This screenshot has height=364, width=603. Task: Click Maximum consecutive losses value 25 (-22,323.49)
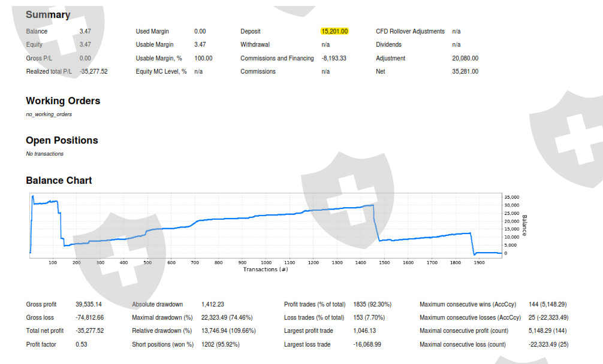click(x=548, y=317)
